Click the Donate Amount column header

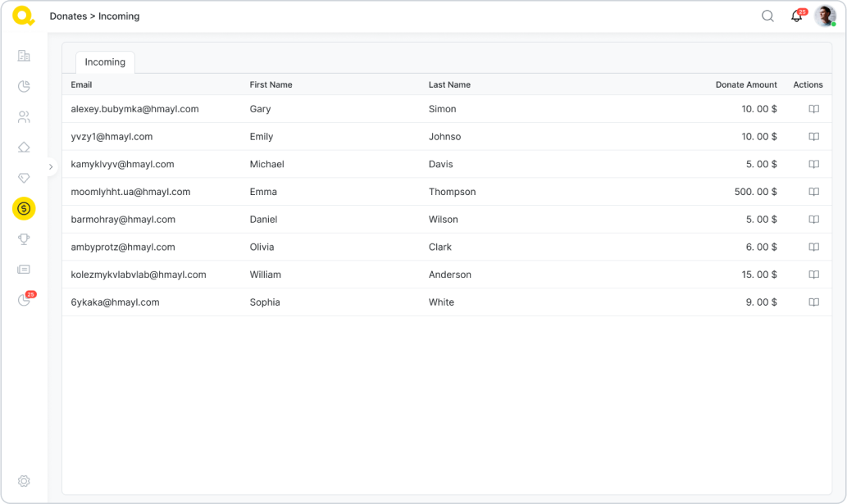click(745, 84)
